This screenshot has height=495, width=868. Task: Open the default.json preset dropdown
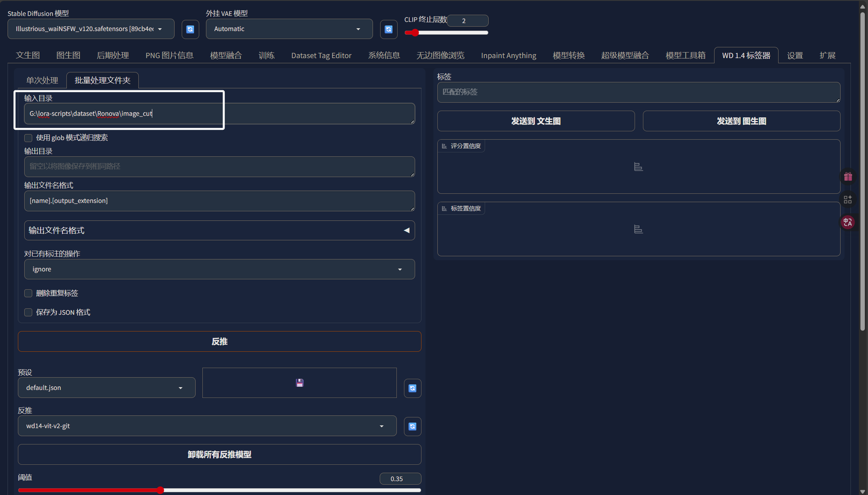pyautogui.click(x=107, y=388)
